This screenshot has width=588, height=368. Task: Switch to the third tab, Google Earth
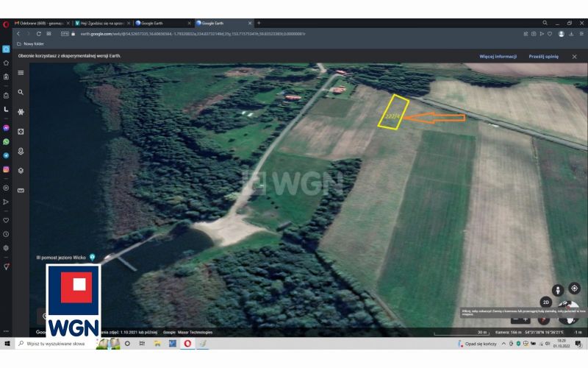click(163, 24)
